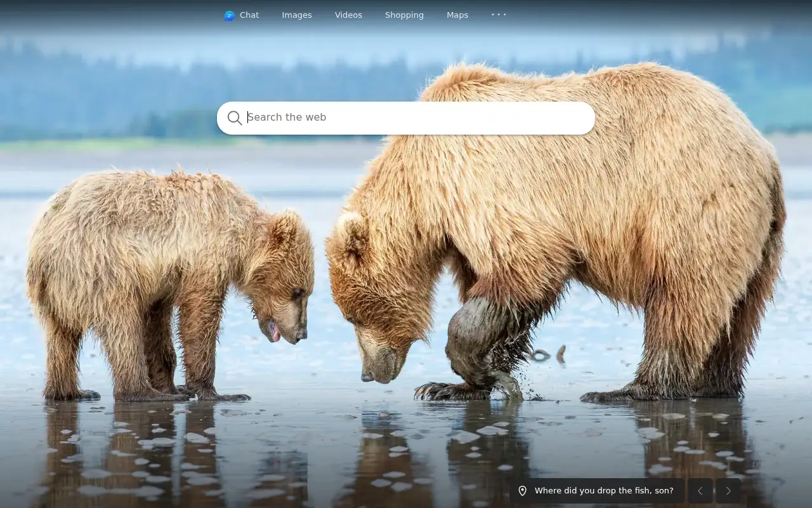The image size is (812, 508).
Task: Show the previous background image
Action: 700,491
